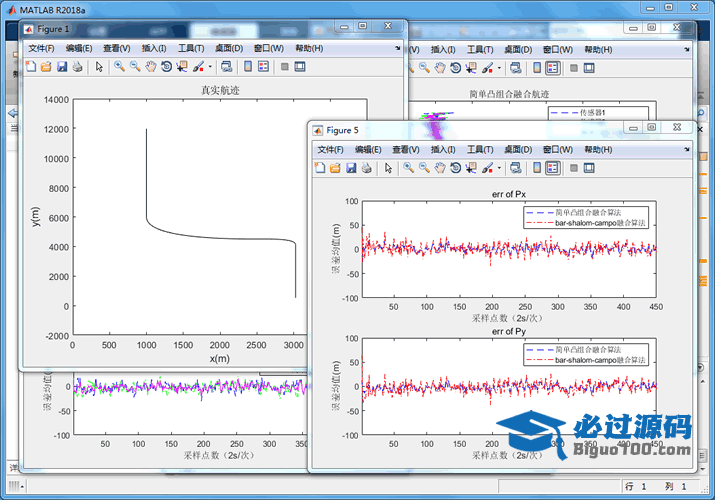
Task: Print figure icon in Figure 1 toolbar
Action: point(78,67)
